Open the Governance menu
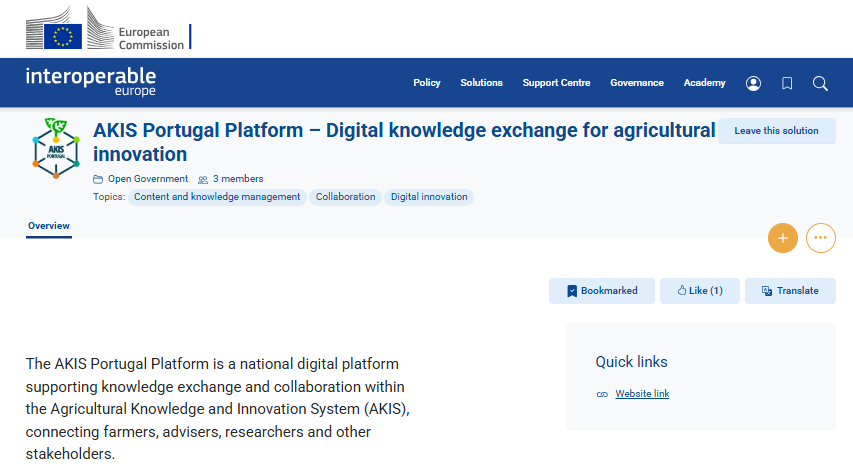Image resolution: width=853 pixels, height=472 pixels. tap(636, 83)
